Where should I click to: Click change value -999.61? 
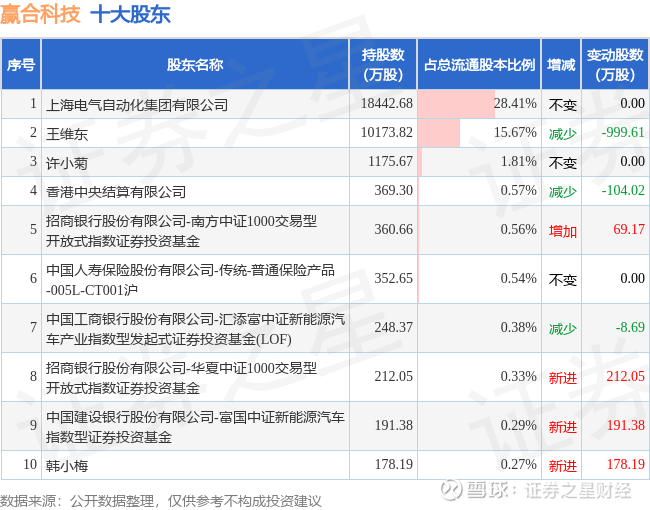[623, 132]
